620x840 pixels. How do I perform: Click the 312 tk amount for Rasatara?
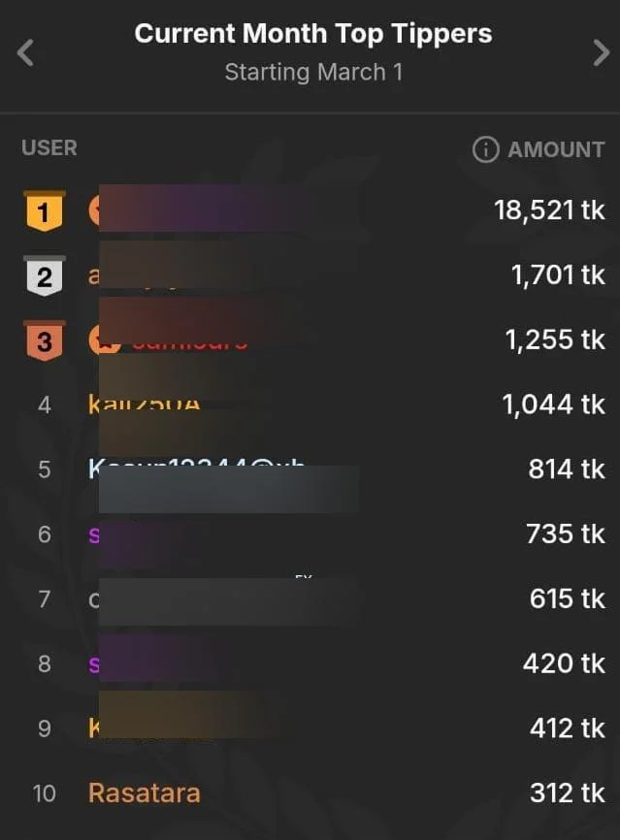(x=567, y=793)
